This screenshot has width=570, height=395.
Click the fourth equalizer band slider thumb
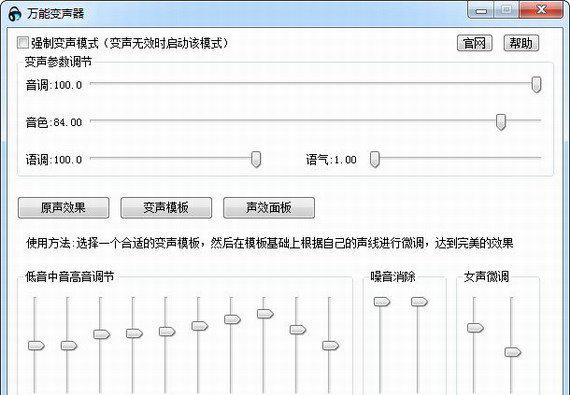[134, 333]
